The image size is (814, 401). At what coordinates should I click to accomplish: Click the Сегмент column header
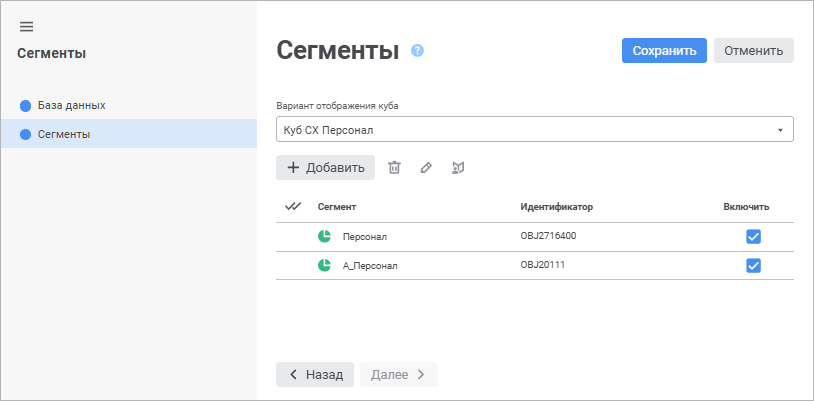point(337,207)
